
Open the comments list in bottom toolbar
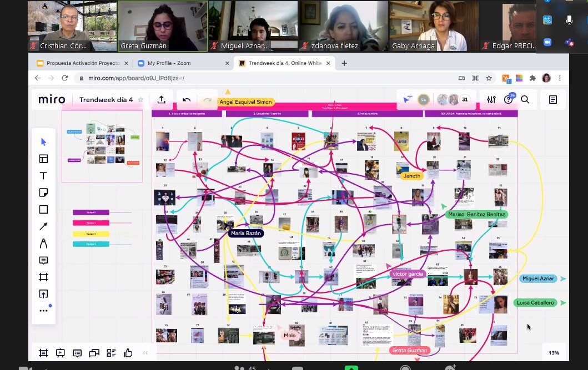point(77,353)
